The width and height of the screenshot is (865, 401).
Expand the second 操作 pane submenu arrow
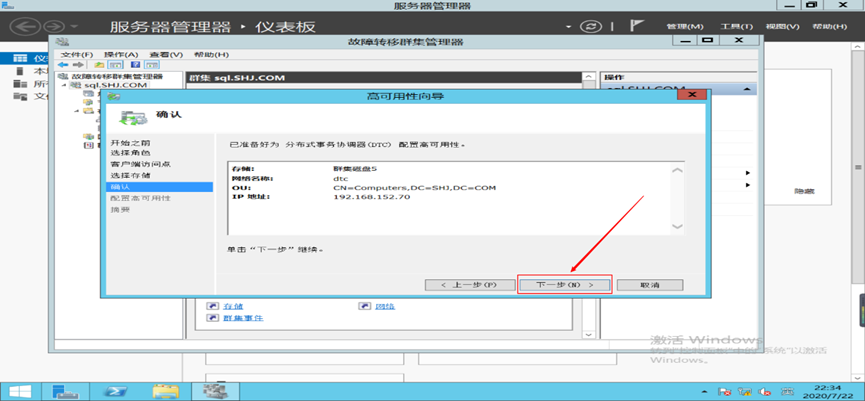[x=748, y=185]
